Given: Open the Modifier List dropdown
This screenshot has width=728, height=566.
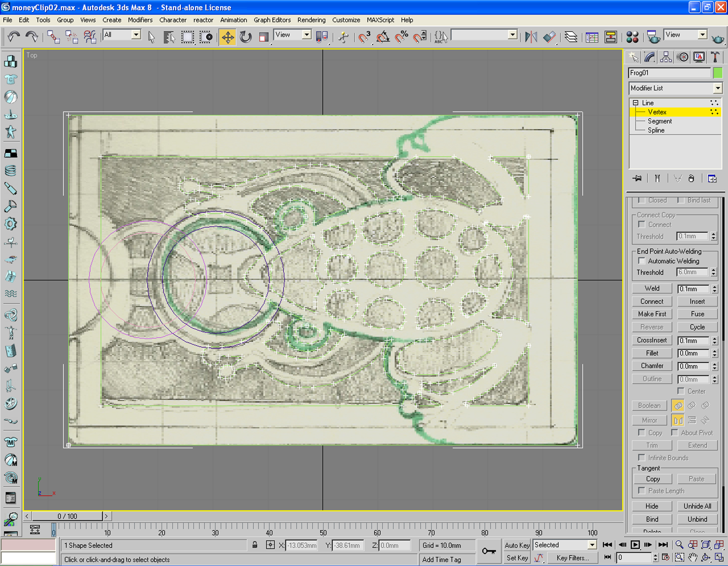Looking at the screenshot, I should [675, 88].
